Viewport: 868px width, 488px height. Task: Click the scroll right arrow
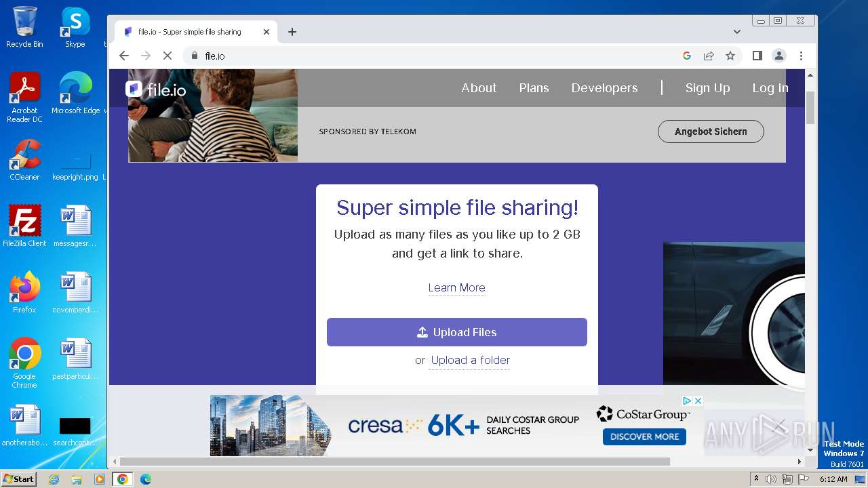[800, 462]
